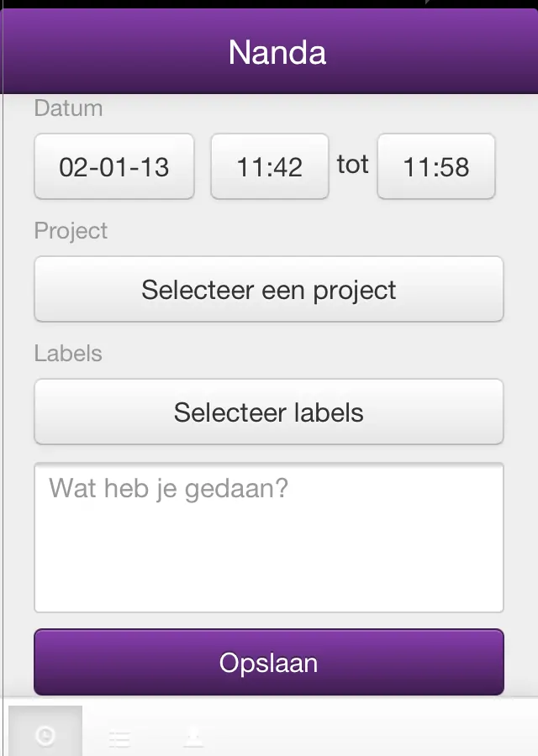Image resolution: width=538 pixels, height=756 pixels.
Task: Switch to the list overview tab icon
Action: coord(119,738)
